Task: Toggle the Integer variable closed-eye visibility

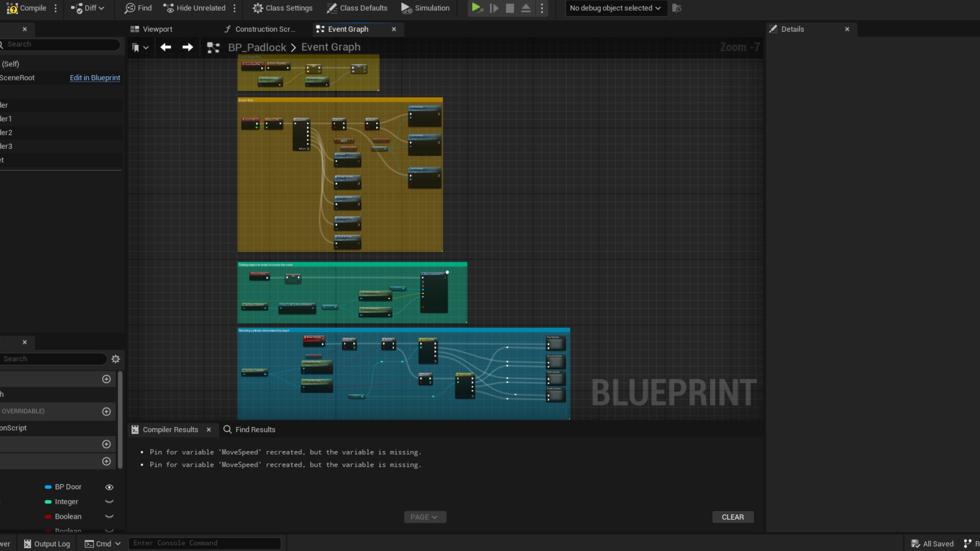Action: pyautogui.click(x=109, y=502)
